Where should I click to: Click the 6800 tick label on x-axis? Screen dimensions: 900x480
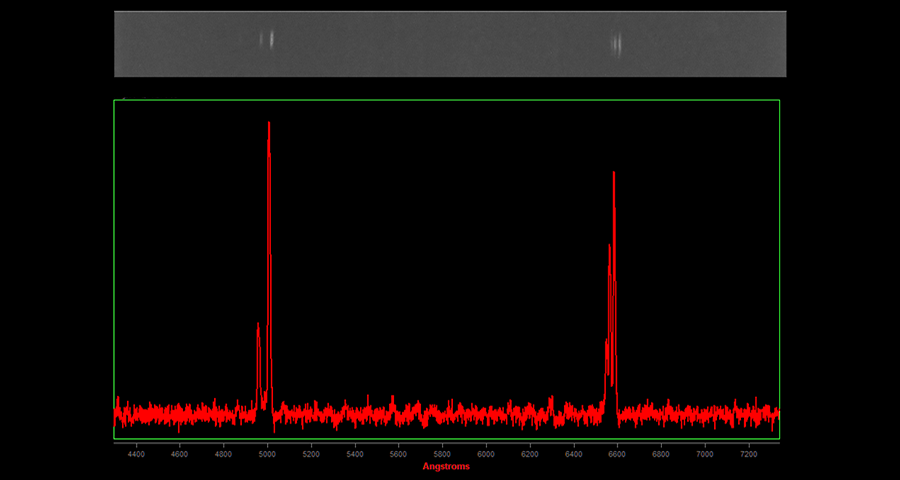(661, 454)
